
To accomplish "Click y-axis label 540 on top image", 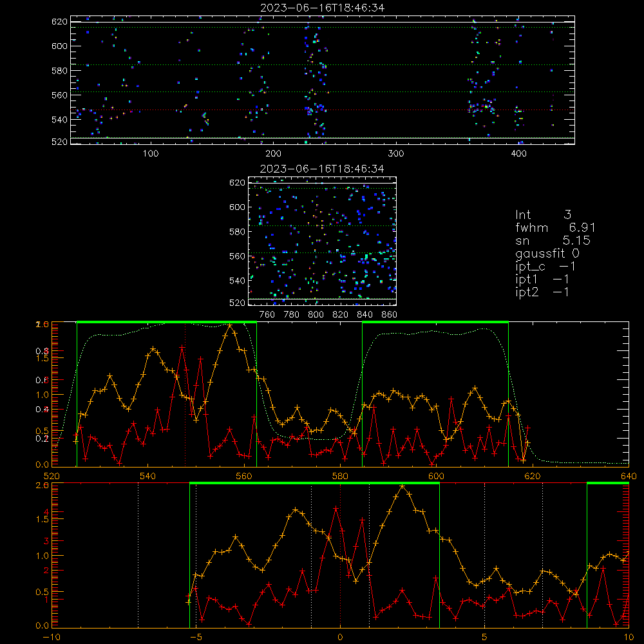I will coord(59,120).
